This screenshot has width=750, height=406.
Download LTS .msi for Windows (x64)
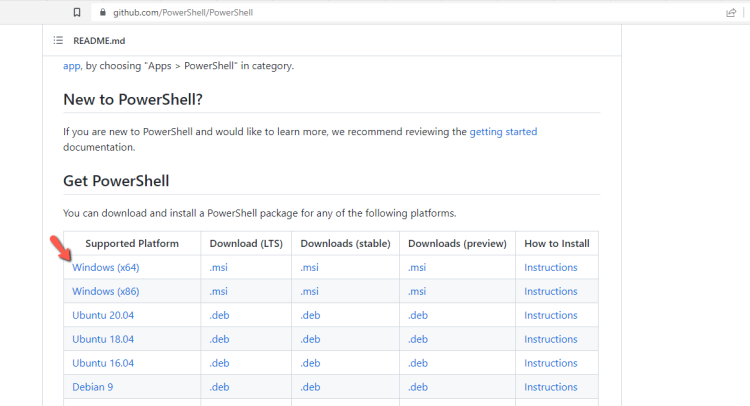(219, 267)
